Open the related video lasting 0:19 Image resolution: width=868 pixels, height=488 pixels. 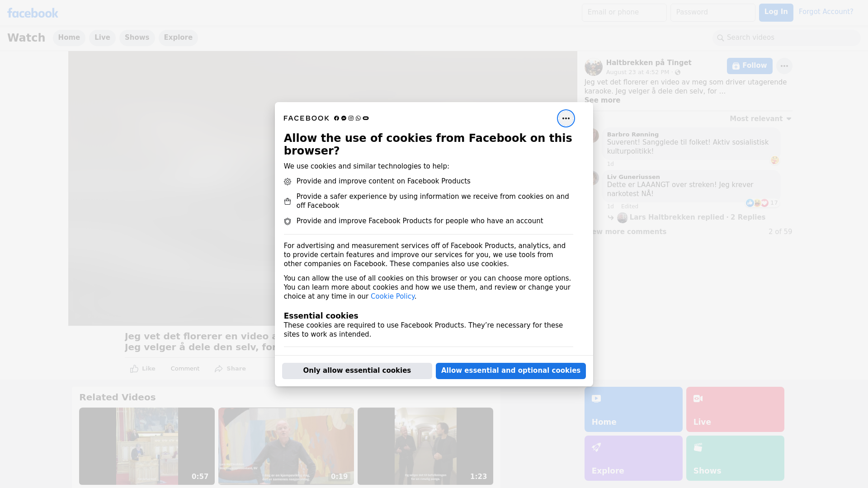tap(286, 446)
